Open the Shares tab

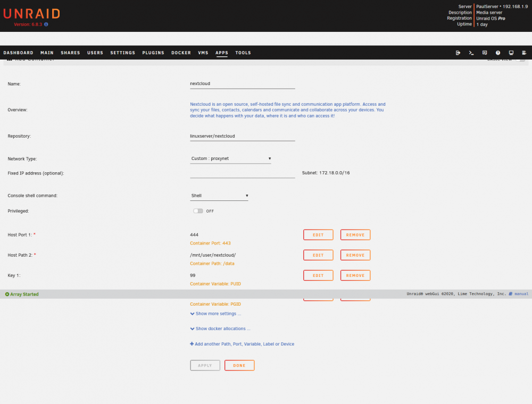point(70,53)
